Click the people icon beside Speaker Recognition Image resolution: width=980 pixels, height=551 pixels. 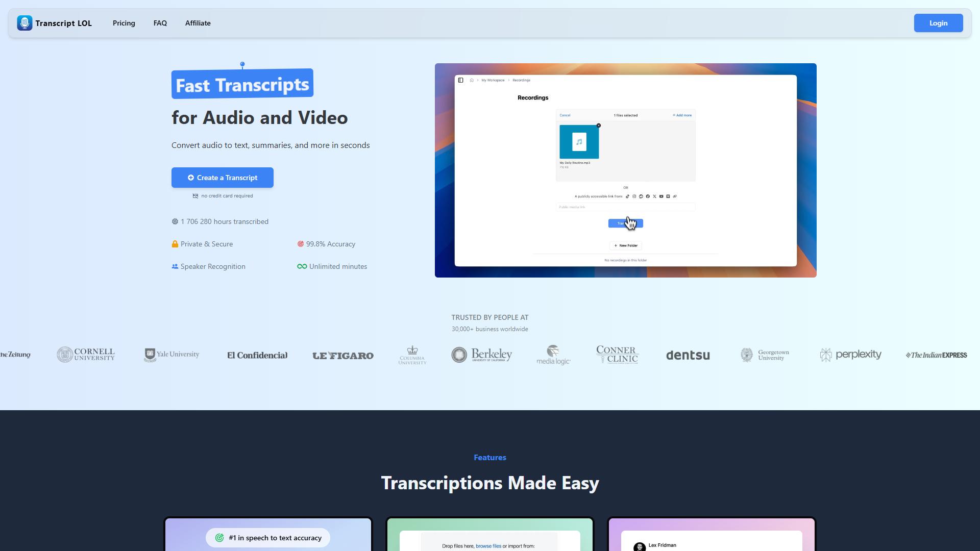[x=175, y=266]
